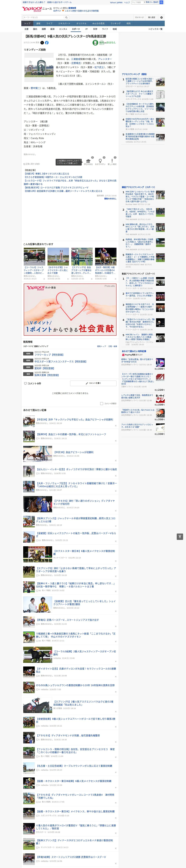Open 購入履歴 link
The height and width of the screenshot is (868, 186).
[152, 18]
